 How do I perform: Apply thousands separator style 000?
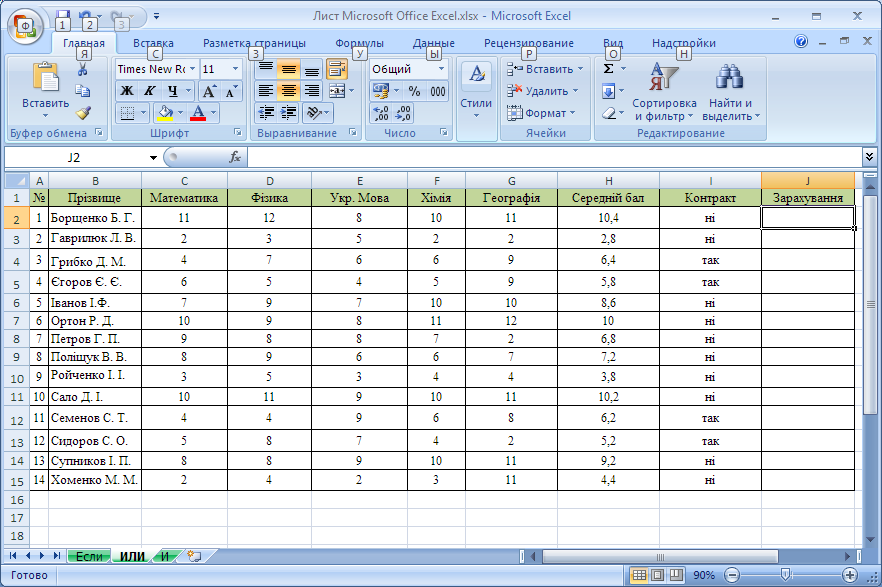[x=437, y=91]
